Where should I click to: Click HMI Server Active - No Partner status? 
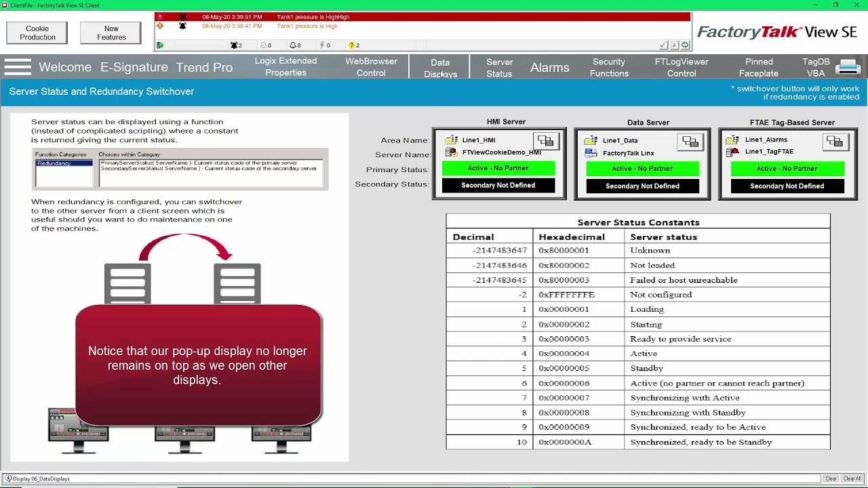[498, 168]
